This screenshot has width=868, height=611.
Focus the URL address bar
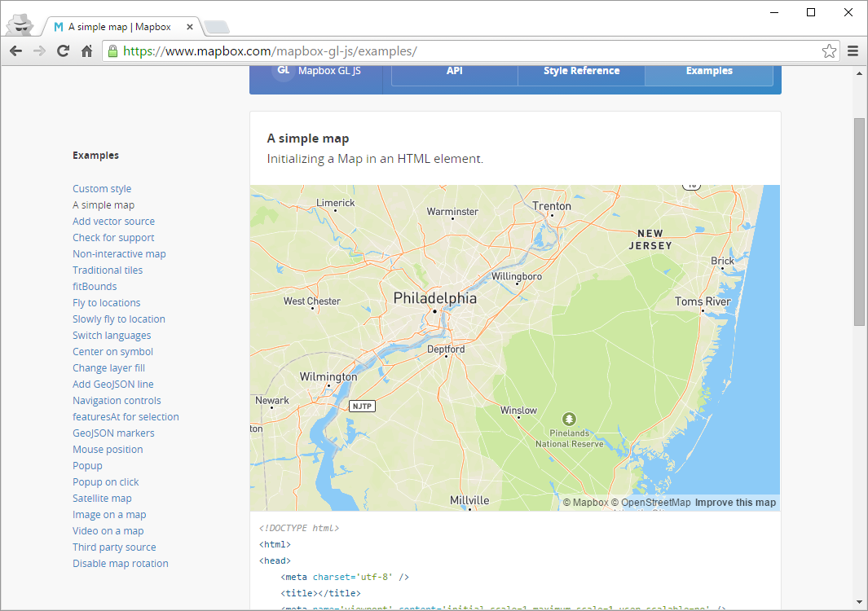[470, 51]
